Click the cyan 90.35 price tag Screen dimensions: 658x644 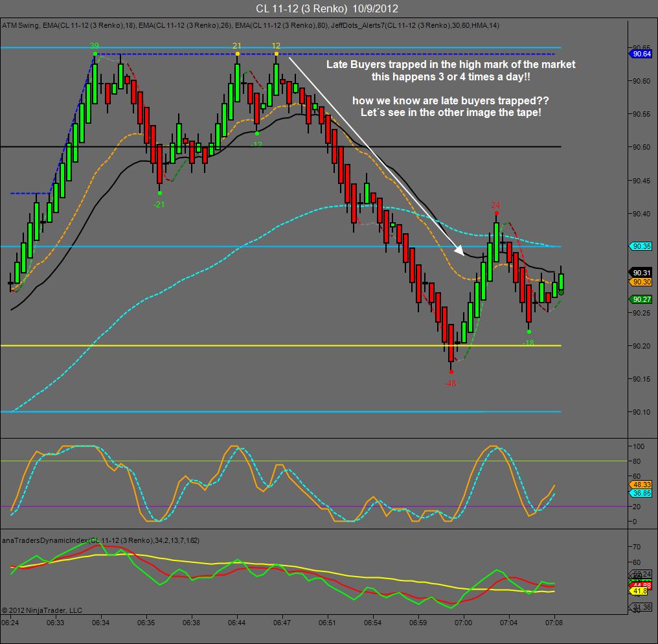click(x=641, y=246)
